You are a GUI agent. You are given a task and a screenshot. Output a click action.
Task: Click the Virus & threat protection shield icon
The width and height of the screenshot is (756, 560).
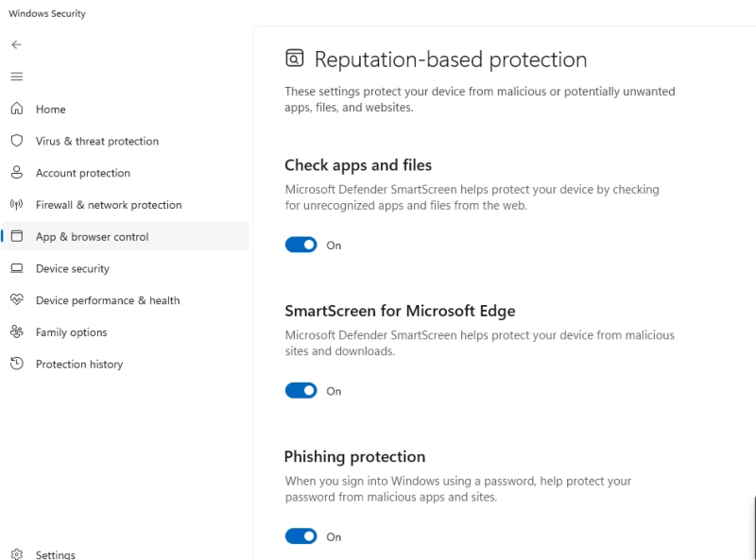coord(16,141)
